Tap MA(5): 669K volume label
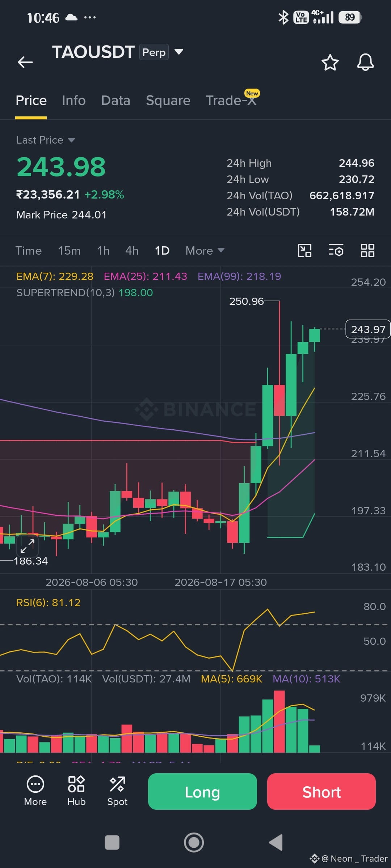Image resolution: width=391 pixels, height=868 pixels. click(x=231, y=679)
